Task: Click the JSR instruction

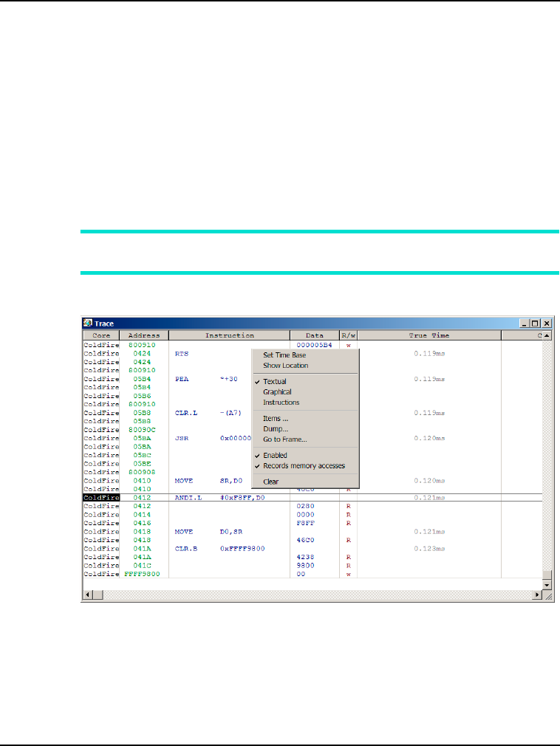Action: tap(182, 438)
